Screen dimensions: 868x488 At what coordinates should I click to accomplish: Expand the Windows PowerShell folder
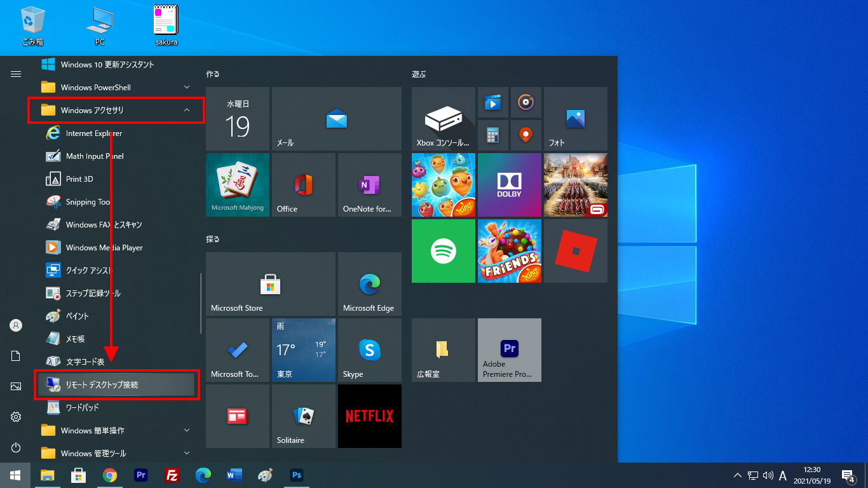pos(118,88)
